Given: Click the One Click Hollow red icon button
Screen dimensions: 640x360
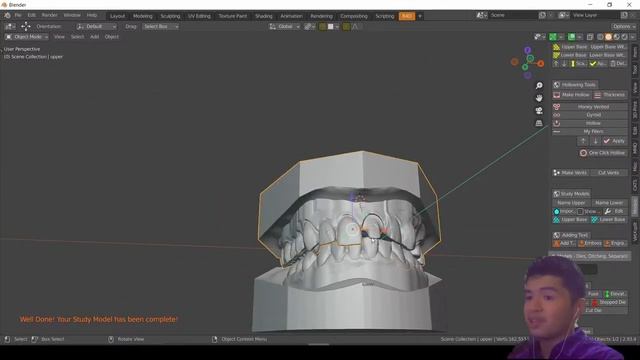Looking at the screenshot, I should pos(602,153).
